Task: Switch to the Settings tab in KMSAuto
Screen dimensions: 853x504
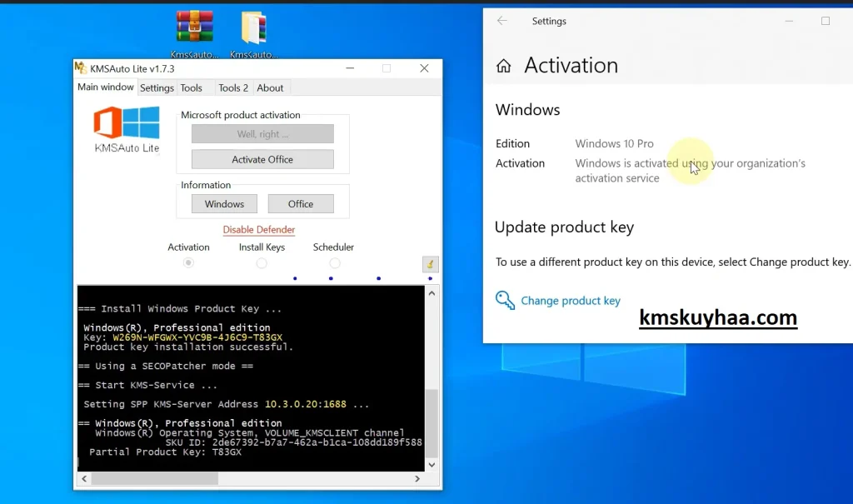Action: (157, 87)
